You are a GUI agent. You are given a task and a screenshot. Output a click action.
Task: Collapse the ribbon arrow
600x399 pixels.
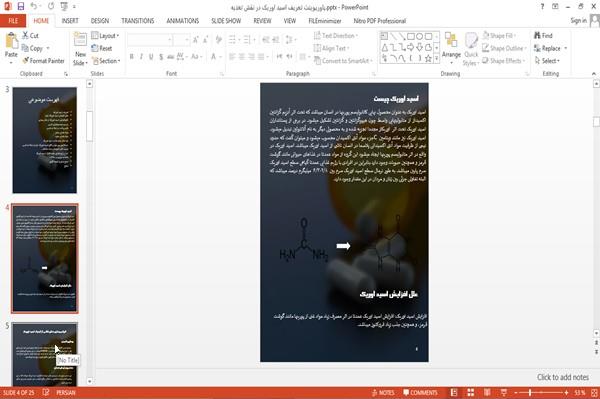point(593,73)
